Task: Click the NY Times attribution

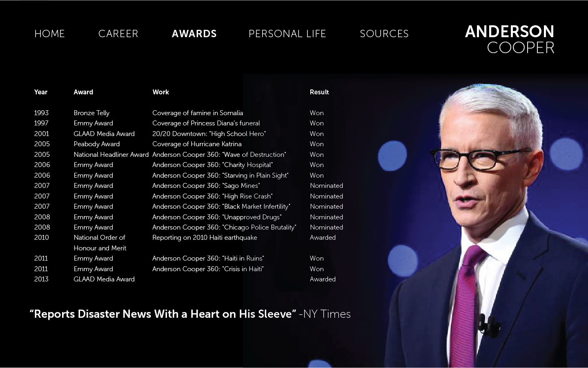Action: click(325, 314)
